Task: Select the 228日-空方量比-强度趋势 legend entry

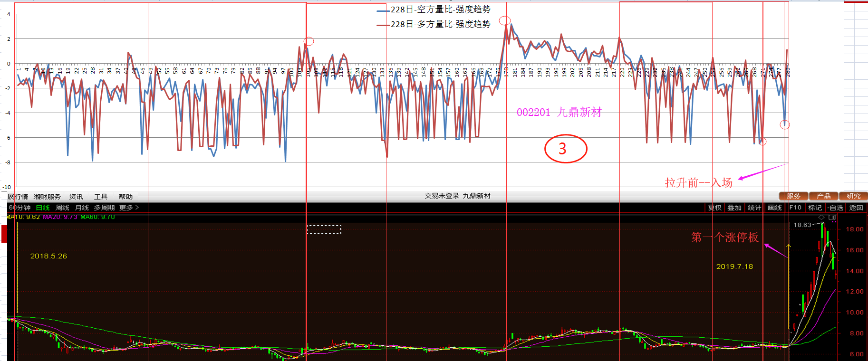Action: pyautogui.click(x=434, y=9)
